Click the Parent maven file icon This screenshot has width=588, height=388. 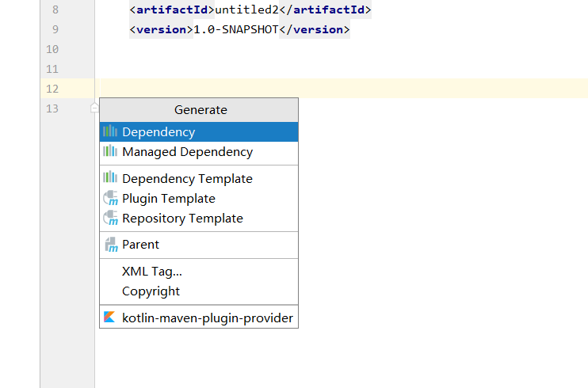[111, 245]
